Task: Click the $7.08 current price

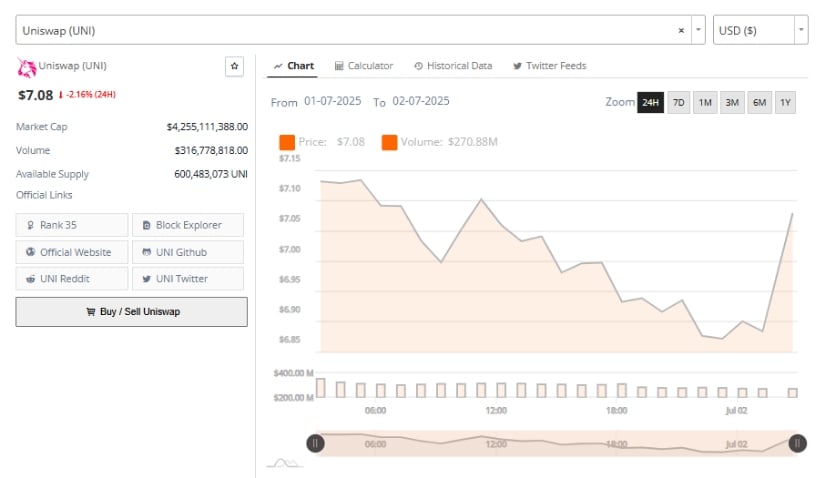Action: point(35,95)
